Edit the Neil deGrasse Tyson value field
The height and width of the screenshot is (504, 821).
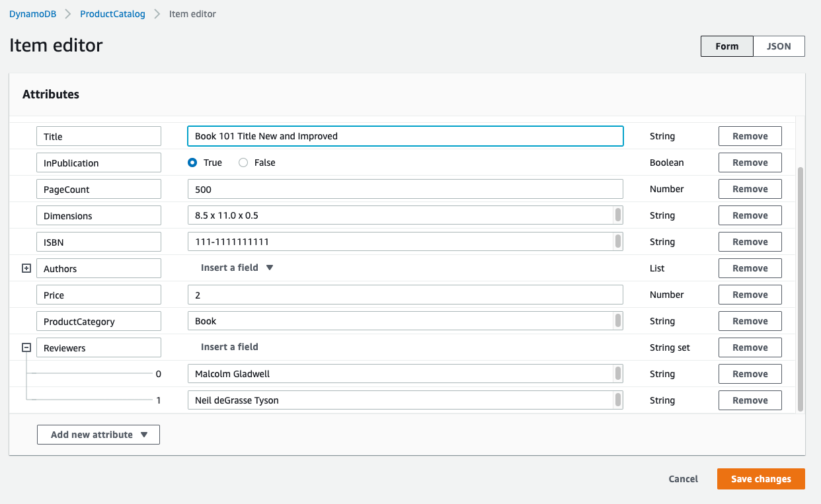pos(405,400)
